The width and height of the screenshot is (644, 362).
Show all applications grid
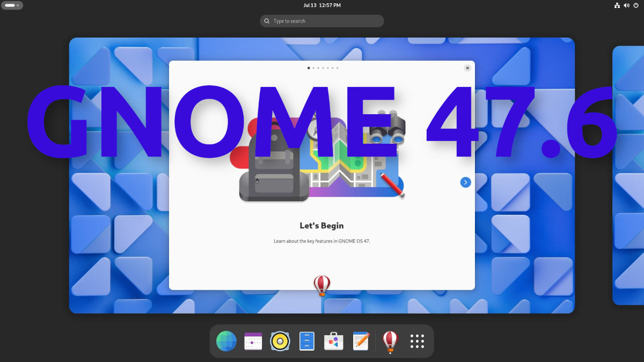click(417, 341)
